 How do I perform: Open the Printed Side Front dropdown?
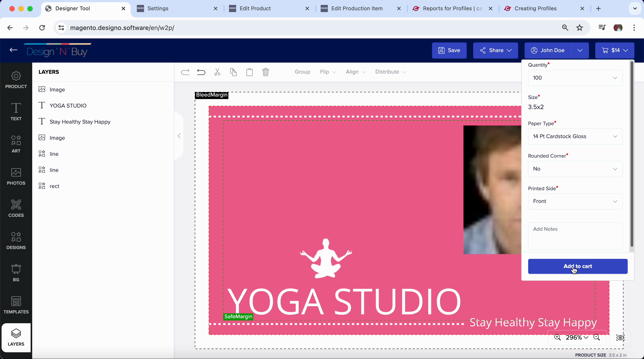pyautogui.click(x=575, y=201)
